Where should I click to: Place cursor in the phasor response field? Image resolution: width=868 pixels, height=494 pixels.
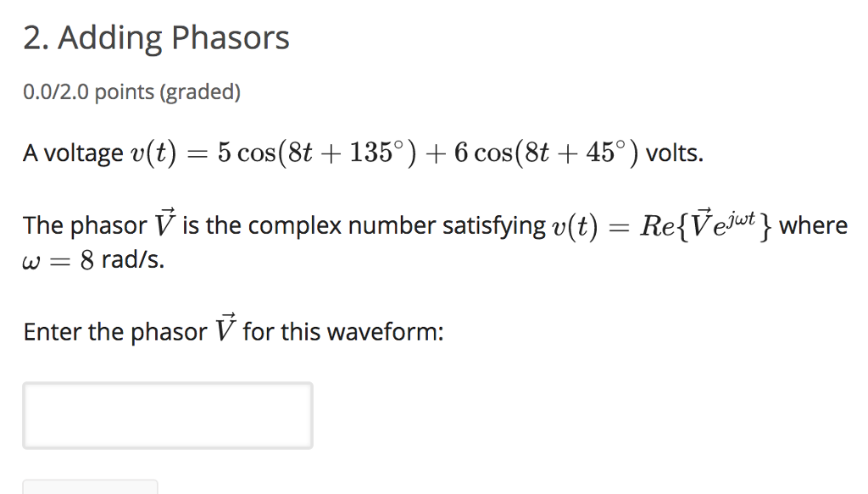pos(167,415)
